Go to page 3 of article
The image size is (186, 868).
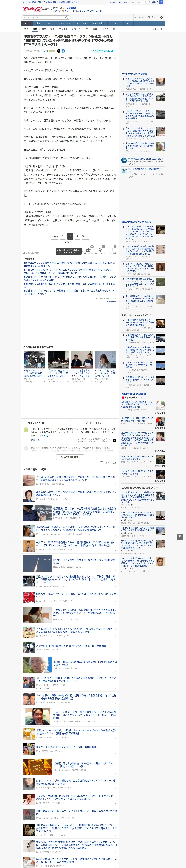coord(77,236)
